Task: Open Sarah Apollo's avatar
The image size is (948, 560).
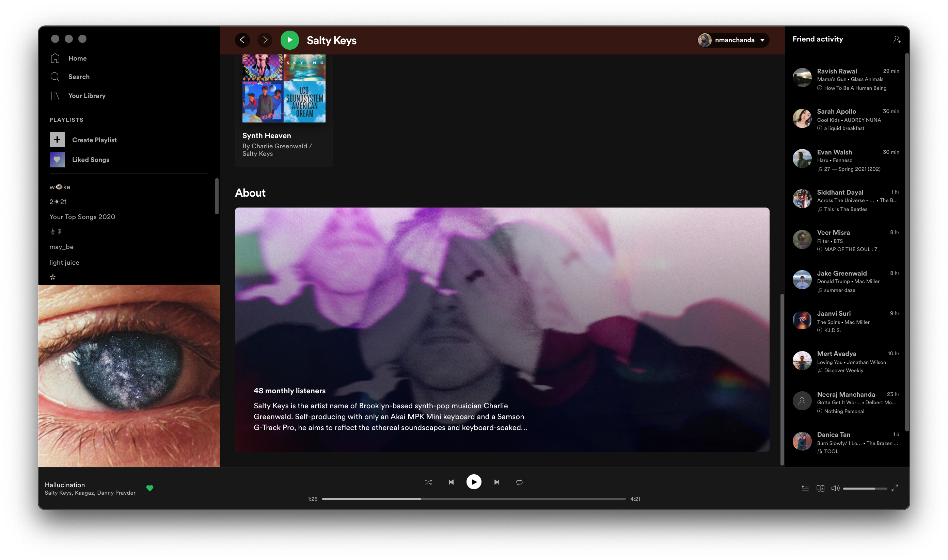Action: [802, 118]
